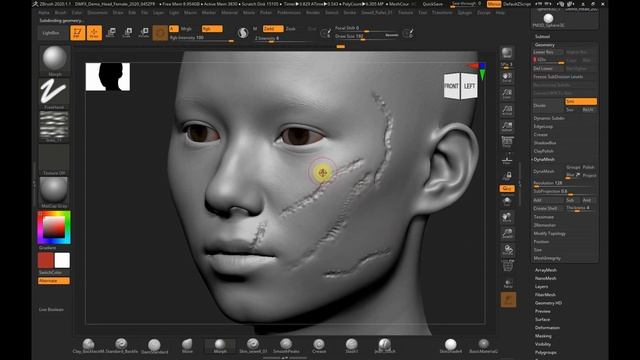Click the Rotate view icon on right shelf

pyautogui.click(x=507, y=249)
